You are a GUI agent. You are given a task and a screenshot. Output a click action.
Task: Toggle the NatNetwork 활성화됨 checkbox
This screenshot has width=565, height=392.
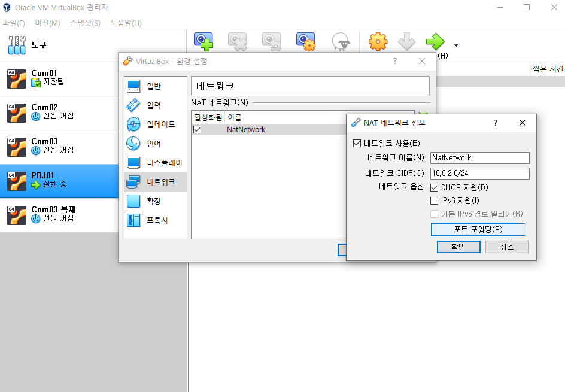pos(198,129)
